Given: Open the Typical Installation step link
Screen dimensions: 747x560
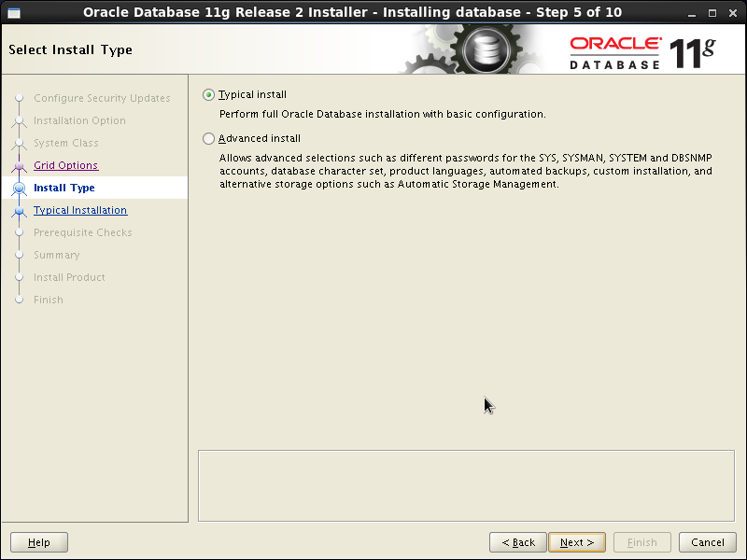Looking at the screenshot, I should click(x=80, y=210).
